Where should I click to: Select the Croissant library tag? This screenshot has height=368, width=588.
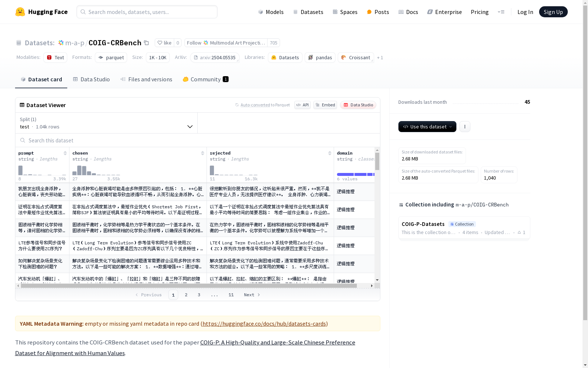[356, 57]
